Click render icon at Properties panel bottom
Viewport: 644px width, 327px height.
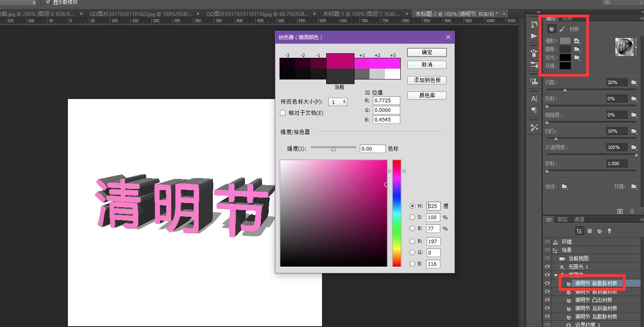[x=620, y=211]
